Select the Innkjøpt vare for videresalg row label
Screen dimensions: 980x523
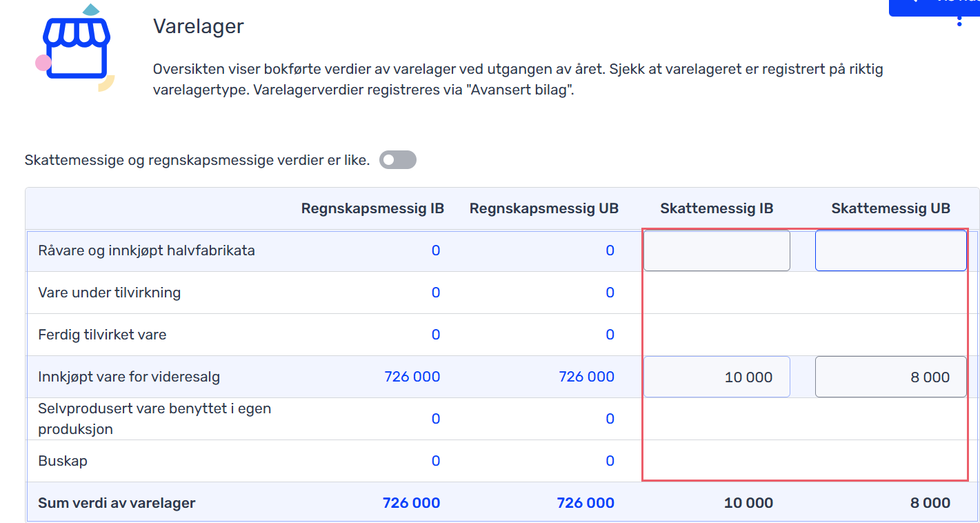point(129,377)
